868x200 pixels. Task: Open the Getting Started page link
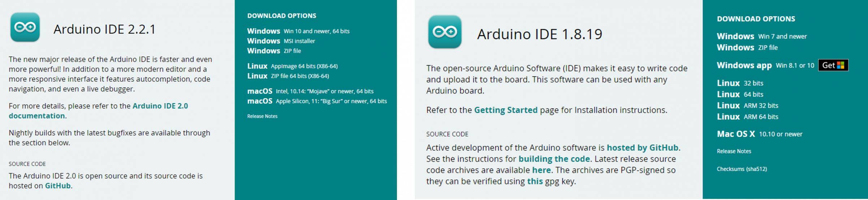tap(505, 110)
